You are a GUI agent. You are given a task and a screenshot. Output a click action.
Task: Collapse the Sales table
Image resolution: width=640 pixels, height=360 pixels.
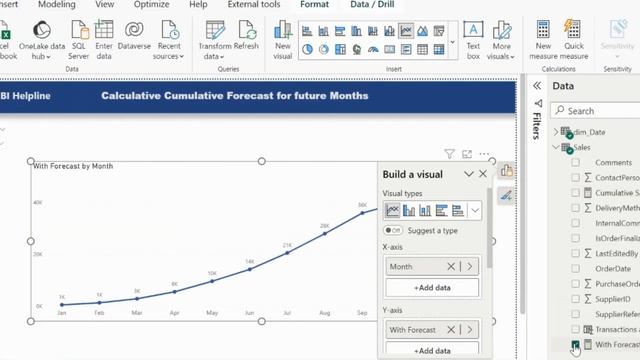[x=556, y=147]
